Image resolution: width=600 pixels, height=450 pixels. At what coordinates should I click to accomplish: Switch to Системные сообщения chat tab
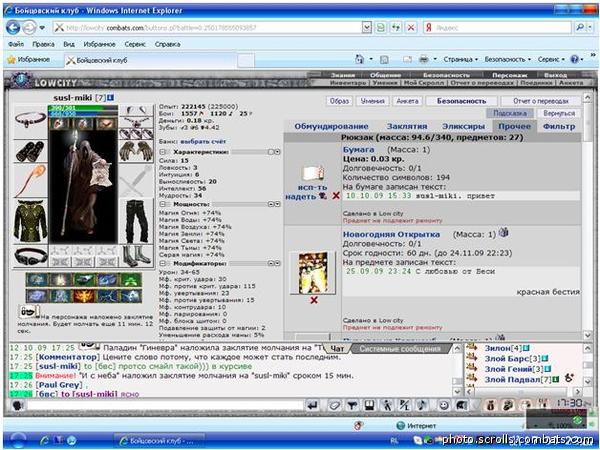pos(400,349)
